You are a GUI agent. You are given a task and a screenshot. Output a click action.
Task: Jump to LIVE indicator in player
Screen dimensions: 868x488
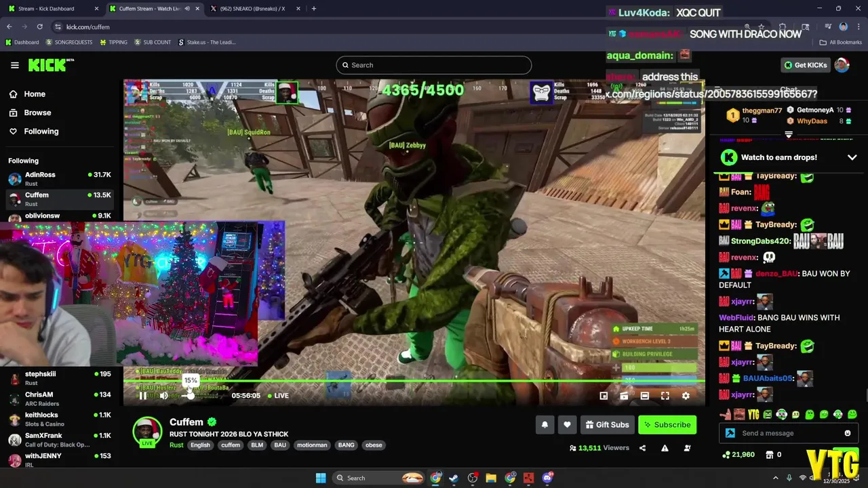278,396
